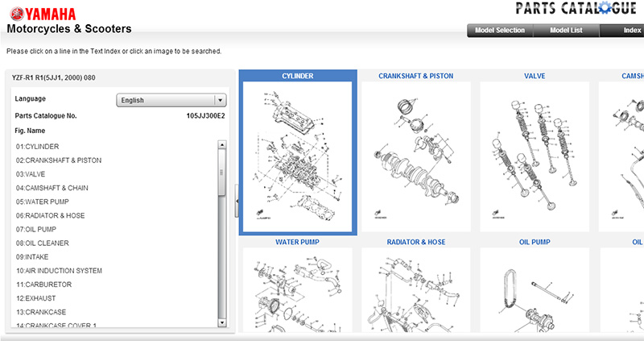Click the Yamaha logo
Screen dimensions: 644x341
coord(43,14)
